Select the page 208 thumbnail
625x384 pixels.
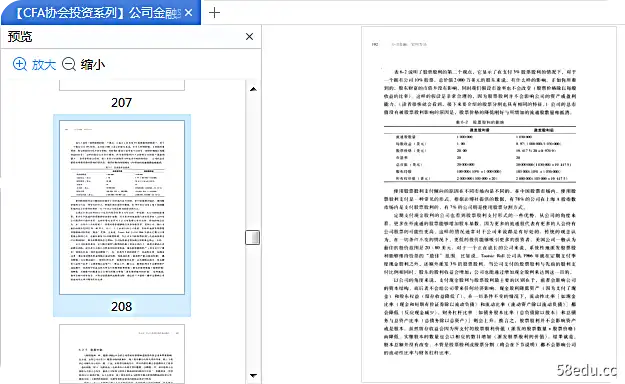point(122,207)
